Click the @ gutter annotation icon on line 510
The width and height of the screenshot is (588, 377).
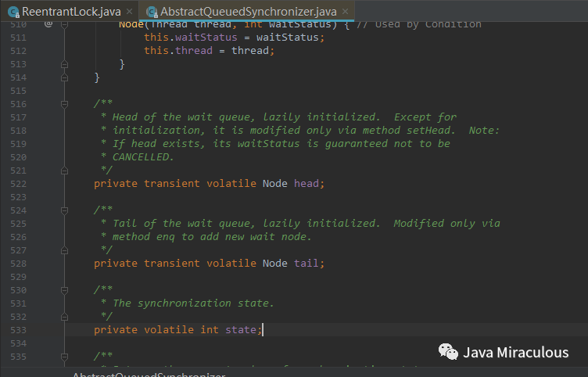tap(48, 24)
